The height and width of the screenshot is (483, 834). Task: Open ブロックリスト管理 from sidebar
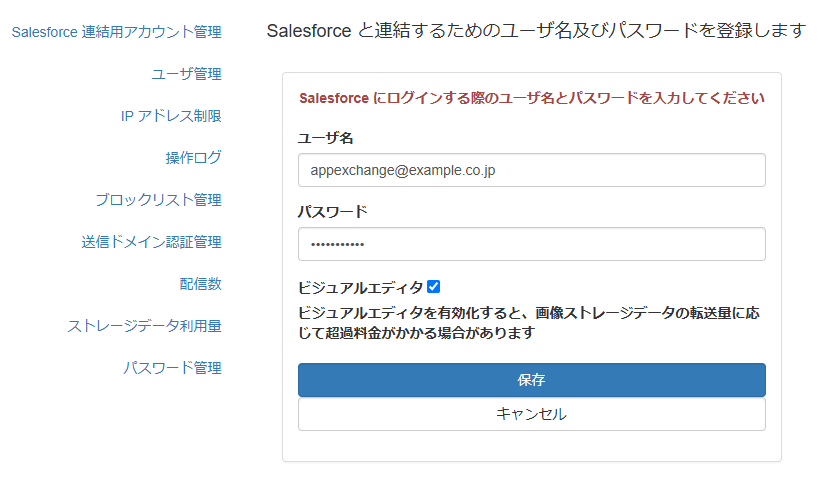tap(158, 200)
